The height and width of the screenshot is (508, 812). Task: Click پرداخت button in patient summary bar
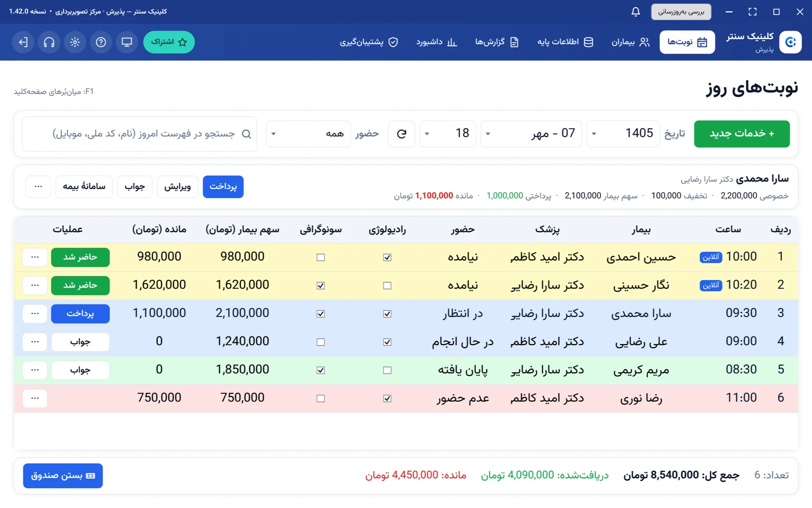[223, 186]
